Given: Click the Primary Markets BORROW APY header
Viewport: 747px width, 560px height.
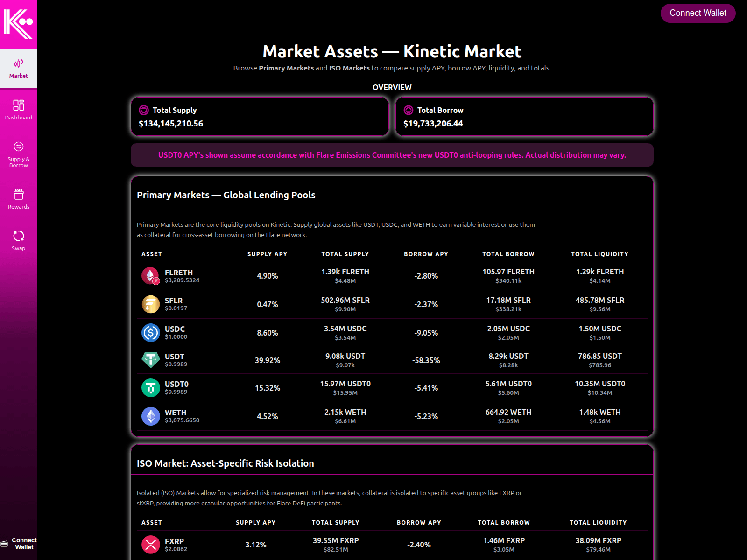Looking at the screenshot, I should point(426,254).
